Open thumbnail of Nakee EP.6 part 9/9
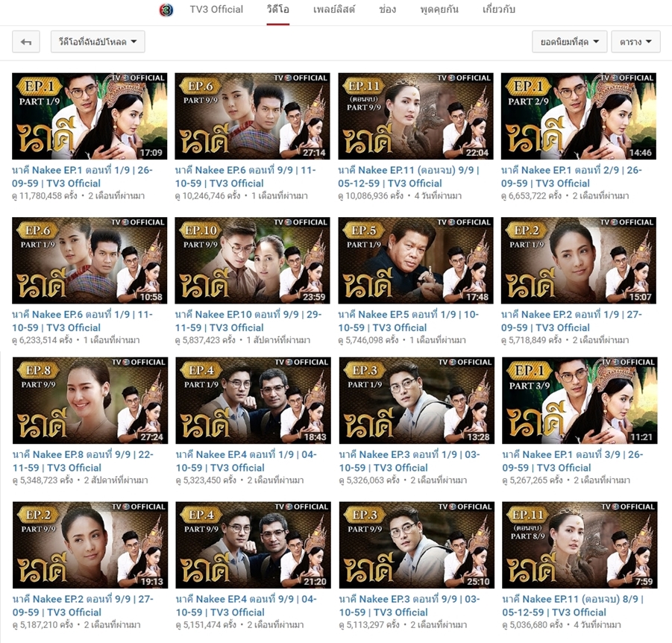 coord(252,116)
